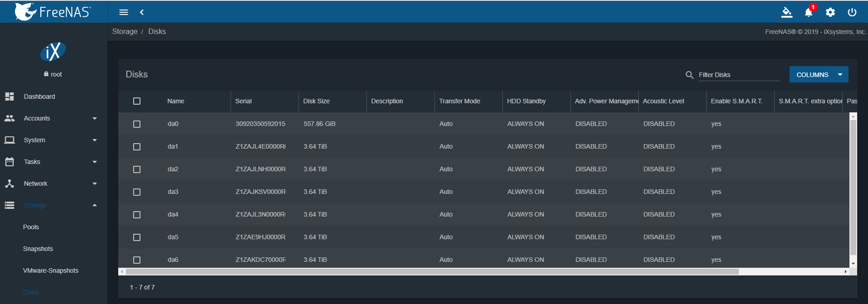Click the Storage breadcrumb link
Image resolution: width=868 pixels, height=304 pixels.
point(125,31)
